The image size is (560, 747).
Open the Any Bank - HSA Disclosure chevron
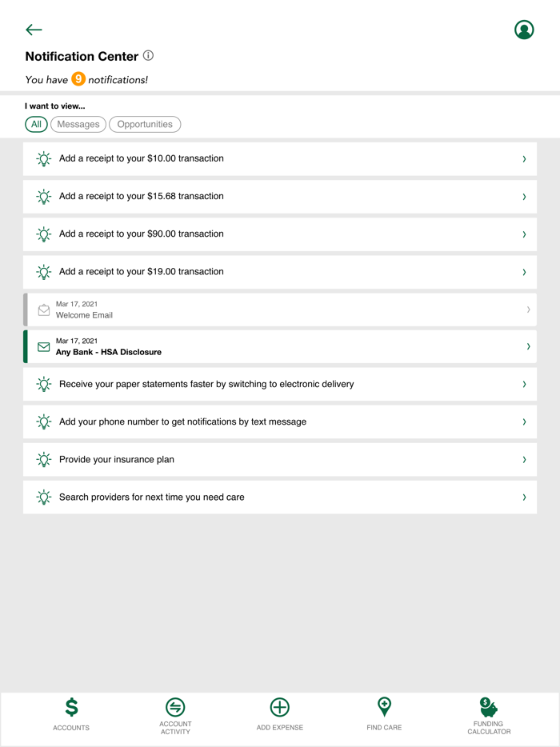[527, 346]
